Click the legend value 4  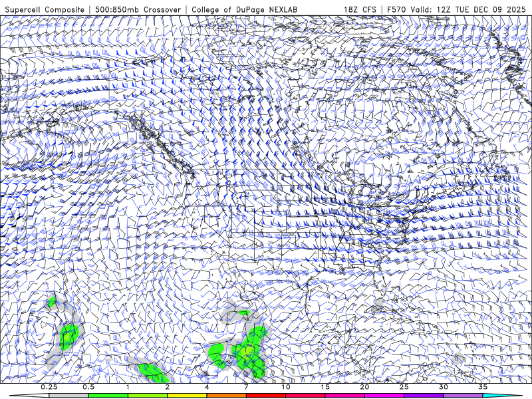tap(207, 387)
